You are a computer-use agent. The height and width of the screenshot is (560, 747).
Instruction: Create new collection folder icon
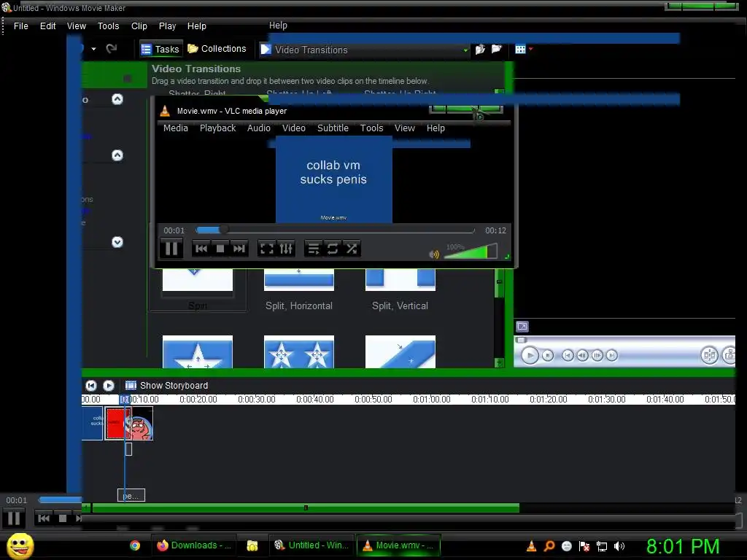pos(496,49)
